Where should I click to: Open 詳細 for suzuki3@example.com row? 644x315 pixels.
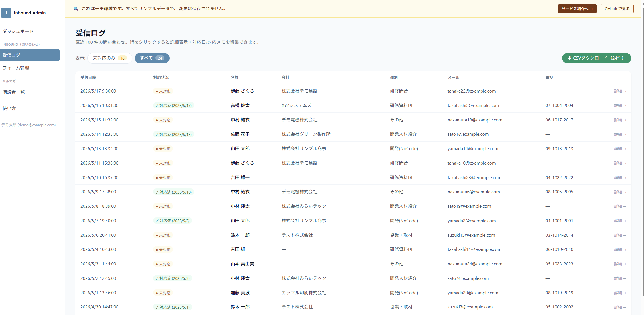[x=620, y=307]
